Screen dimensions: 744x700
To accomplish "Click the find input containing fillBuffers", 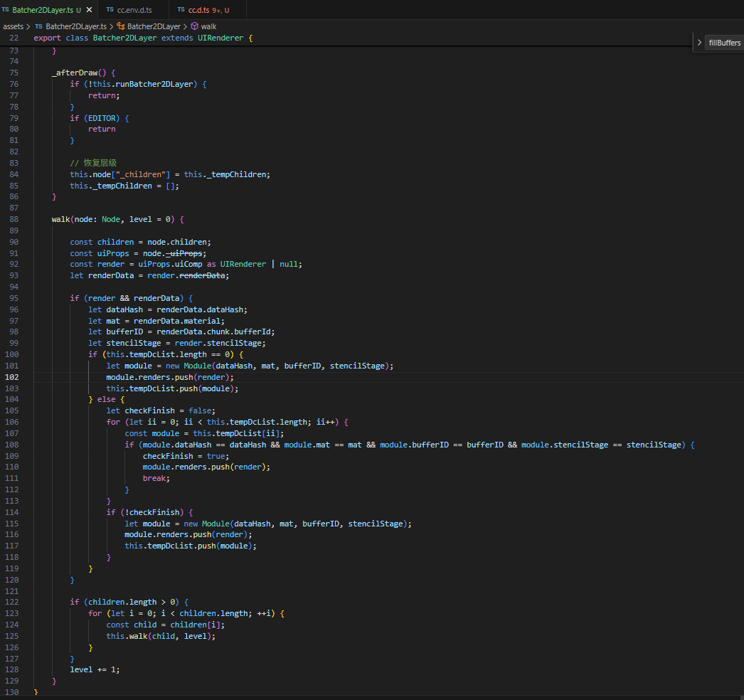I will (x=724, y=43).
